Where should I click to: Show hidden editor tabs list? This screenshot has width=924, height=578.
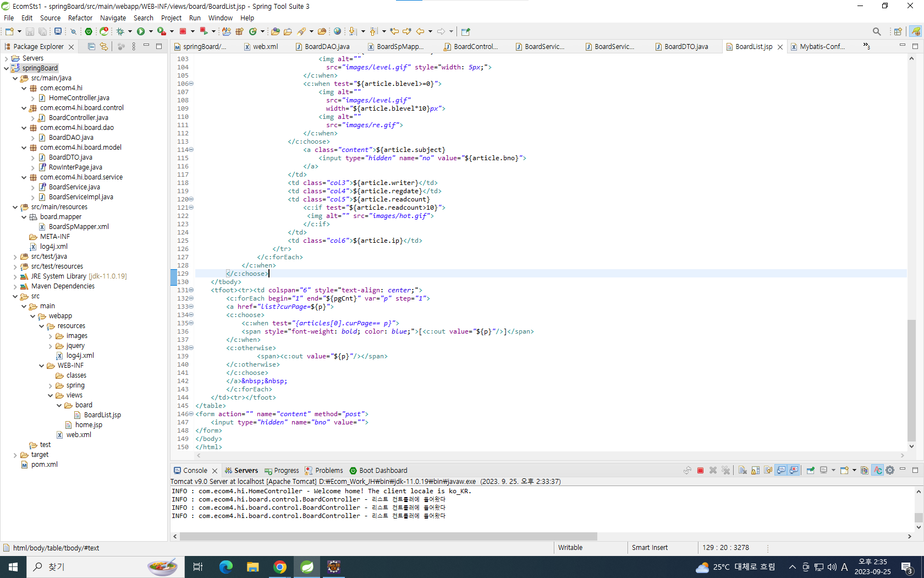866,46
